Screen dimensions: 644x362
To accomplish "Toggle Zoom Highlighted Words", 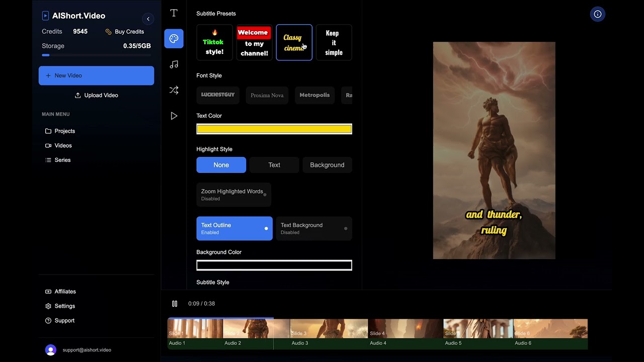I will (x=234, y=195).
